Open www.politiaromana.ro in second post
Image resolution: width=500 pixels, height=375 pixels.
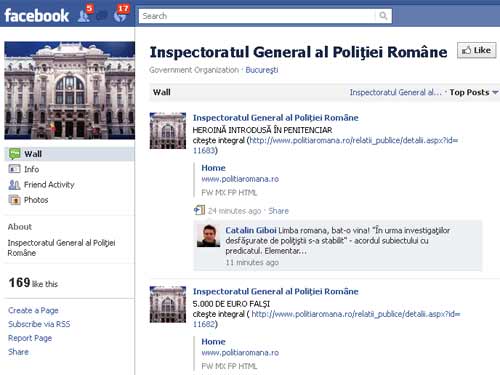coord(240,353)
